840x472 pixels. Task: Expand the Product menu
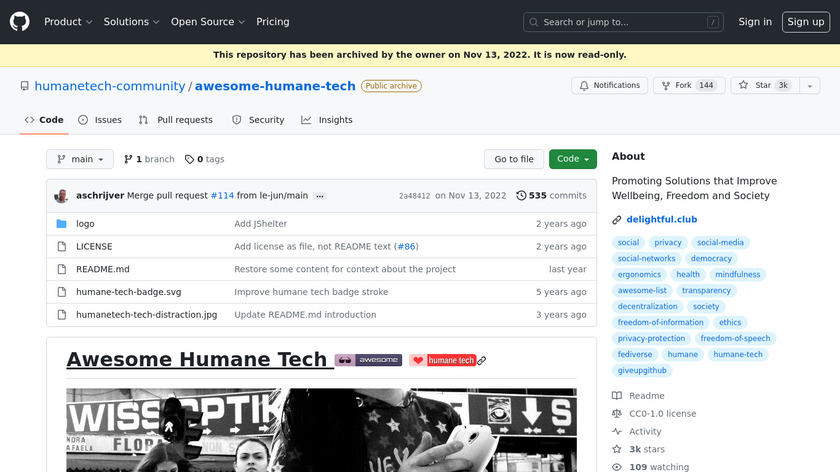(x=68, y=22)
